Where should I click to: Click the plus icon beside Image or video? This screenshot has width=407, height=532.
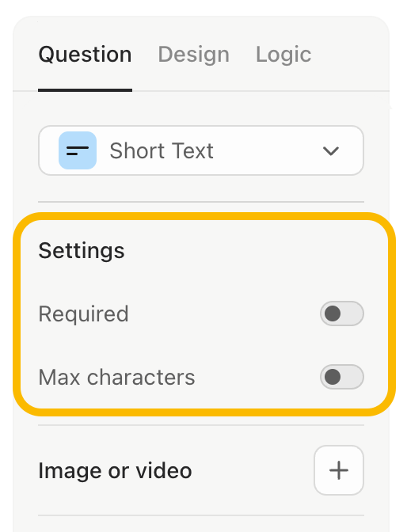point(339,470)
